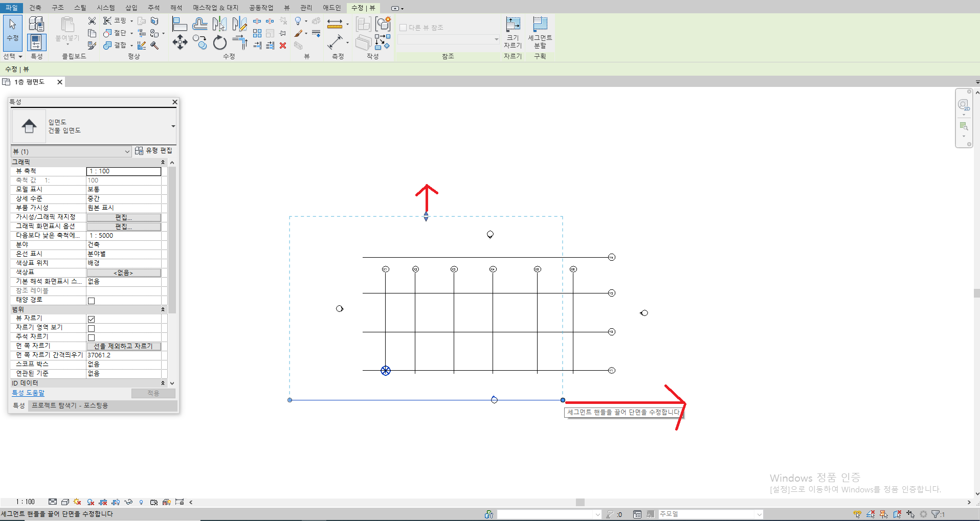
Task: Collapse the 범위 properties section
Action: (x=163, y=309)
